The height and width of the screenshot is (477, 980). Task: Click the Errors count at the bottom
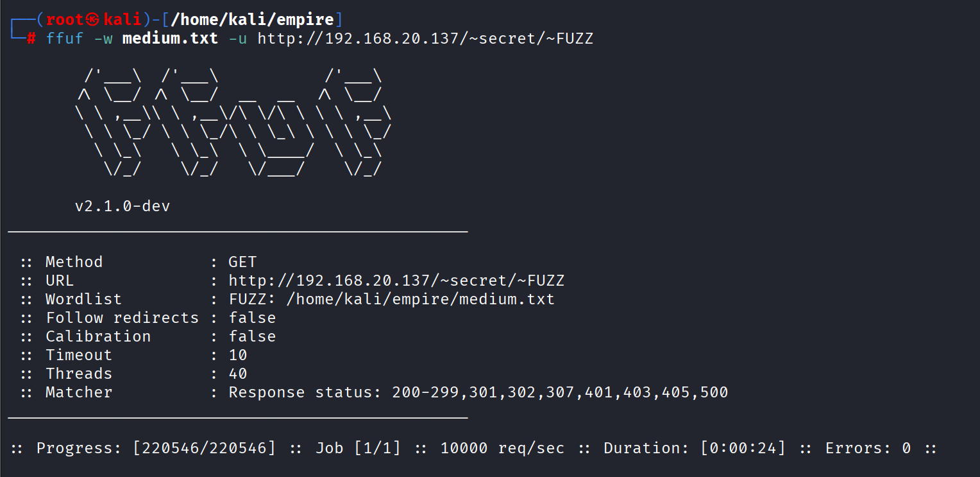point(906,448)
